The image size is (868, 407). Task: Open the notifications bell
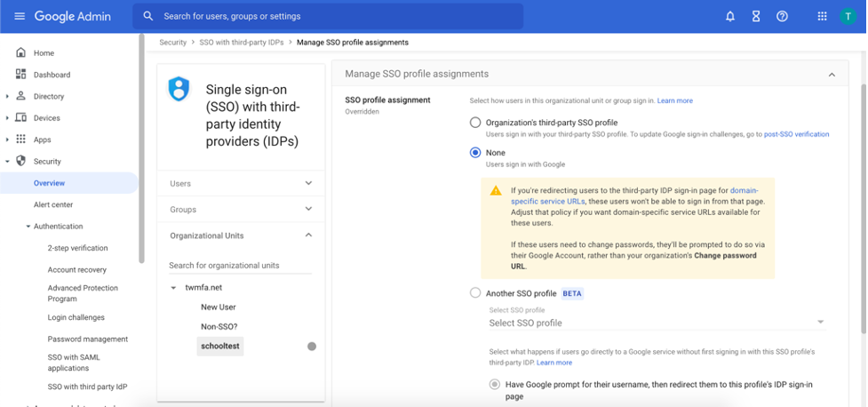click(x=730, y=16)
